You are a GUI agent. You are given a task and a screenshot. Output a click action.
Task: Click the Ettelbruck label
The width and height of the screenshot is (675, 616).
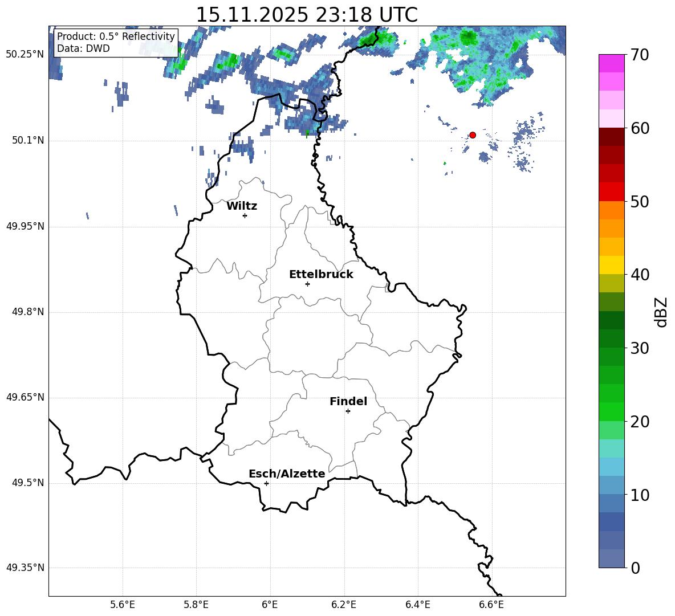click(x=321, y=275)
